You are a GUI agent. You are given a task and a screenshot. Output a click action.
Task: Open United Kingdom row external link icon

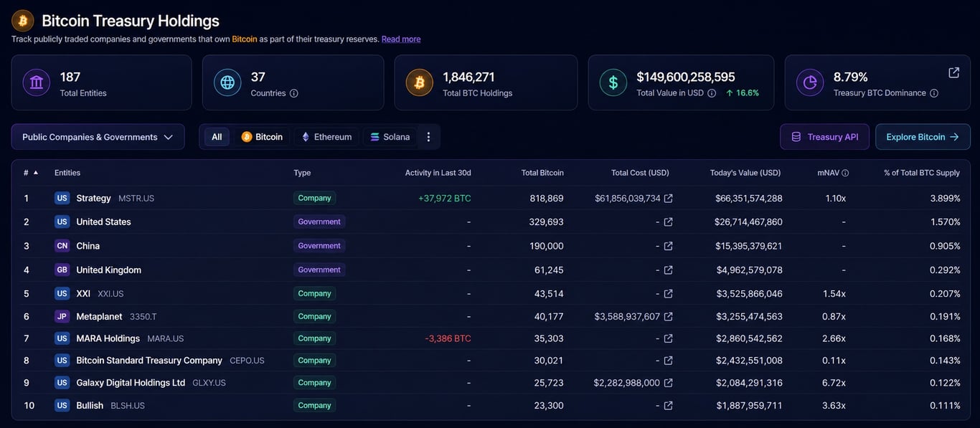tap(668, 270)
